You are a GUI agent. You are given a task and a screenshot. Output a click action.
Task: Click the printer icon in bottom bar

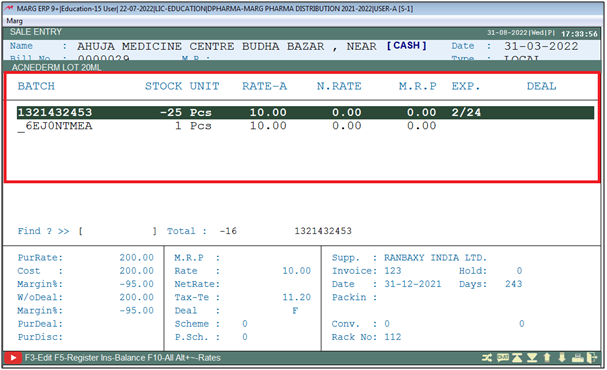[577, 358]
